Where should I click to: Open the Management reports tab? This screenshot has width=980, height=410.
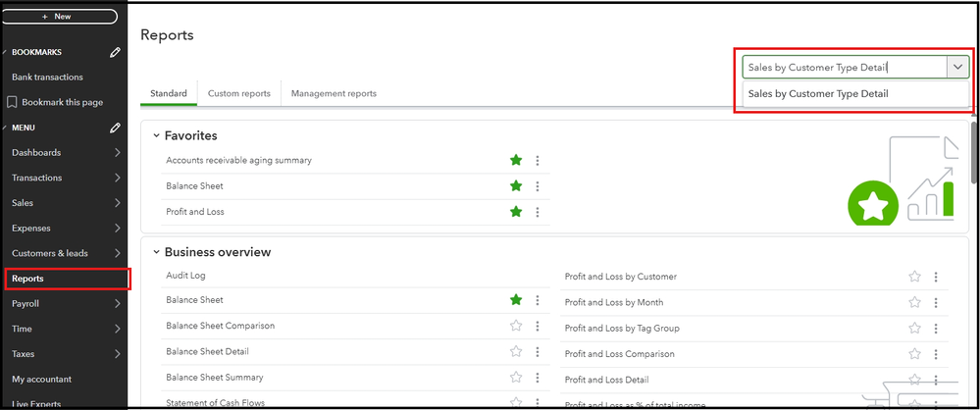point(335,93)
